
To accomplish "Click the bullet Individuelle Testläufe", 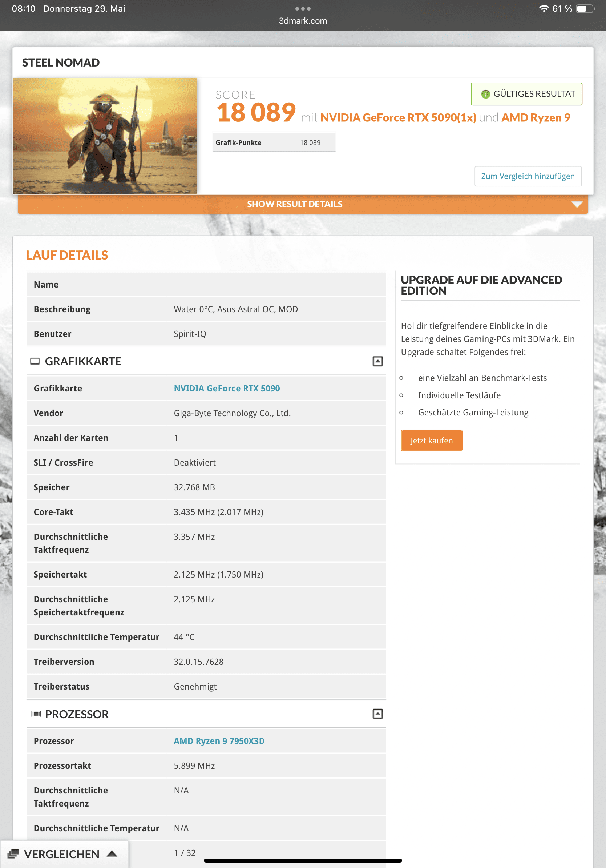I will [460, 395].
